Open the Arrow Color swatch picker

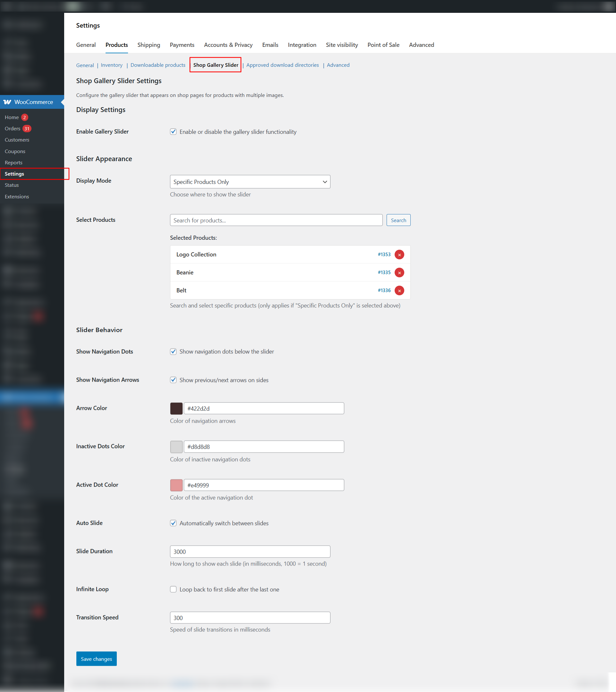click(x=176, y=409)
